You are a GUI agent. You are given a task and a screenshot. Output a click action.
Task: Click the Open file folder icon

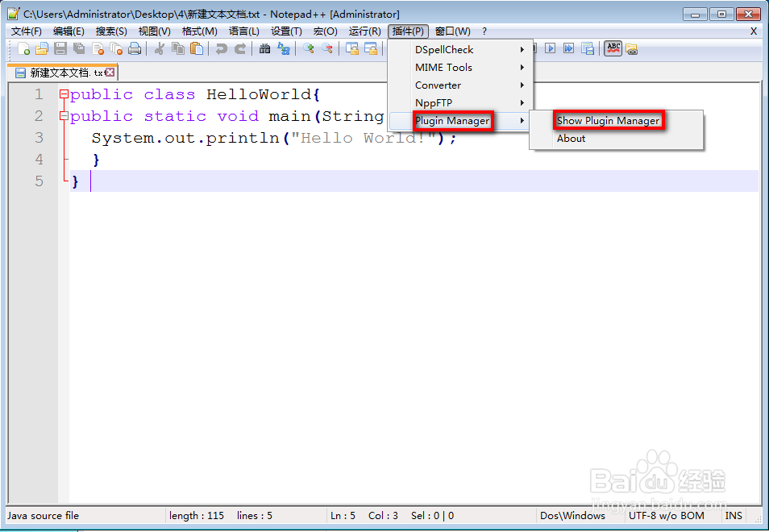click(x=42, y=48)
